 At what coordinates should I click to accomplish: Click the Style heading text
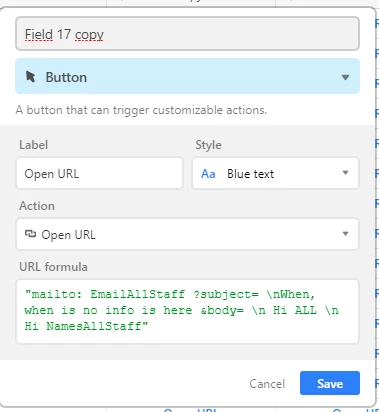[x=208, y=145]
